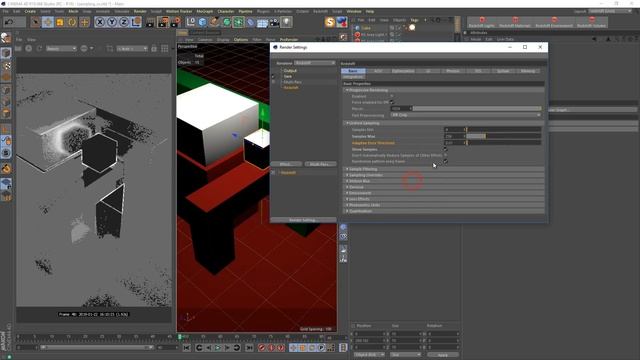Click the Make Editable icon in left toolbar
The width and height of the screenshot is (640, 360).
point(6,38)
